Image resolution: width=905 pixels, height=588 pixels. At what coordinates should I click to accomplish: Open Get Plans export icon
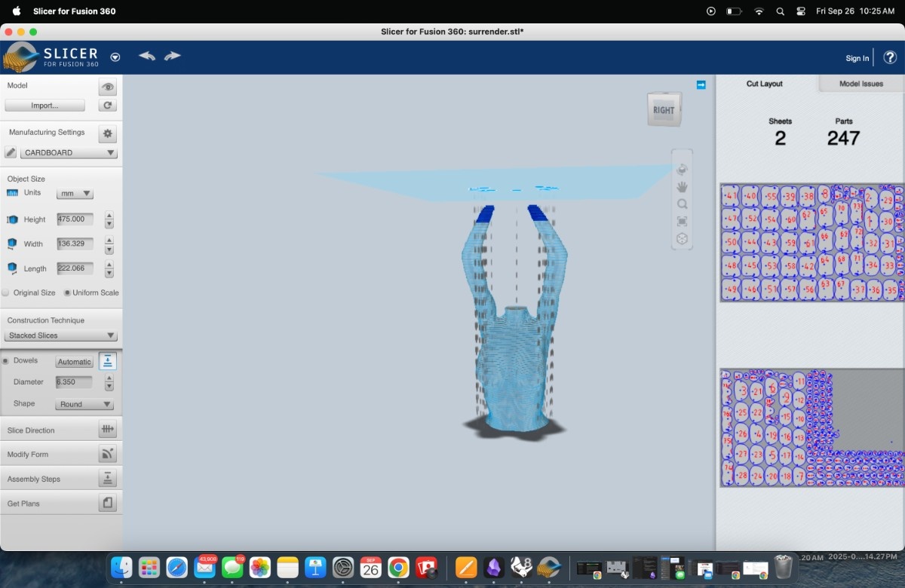pos(108,503)
